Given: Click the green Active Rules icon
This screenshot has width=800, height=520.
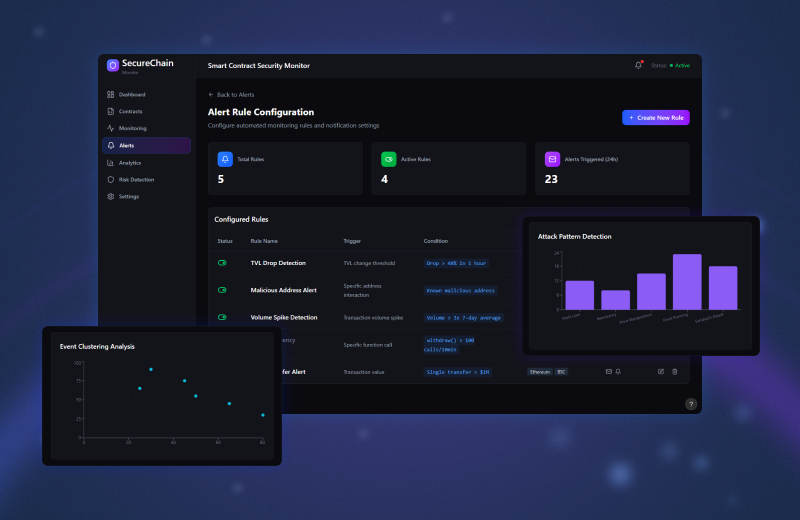Looking at the screenshot, I should tap(388, 159).
